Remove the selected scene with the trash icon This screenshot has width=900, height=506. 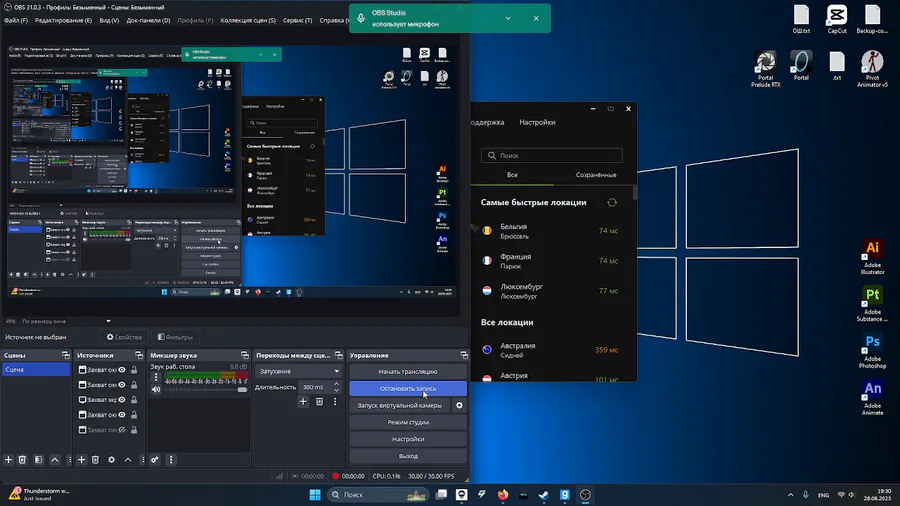coord(22,460)
